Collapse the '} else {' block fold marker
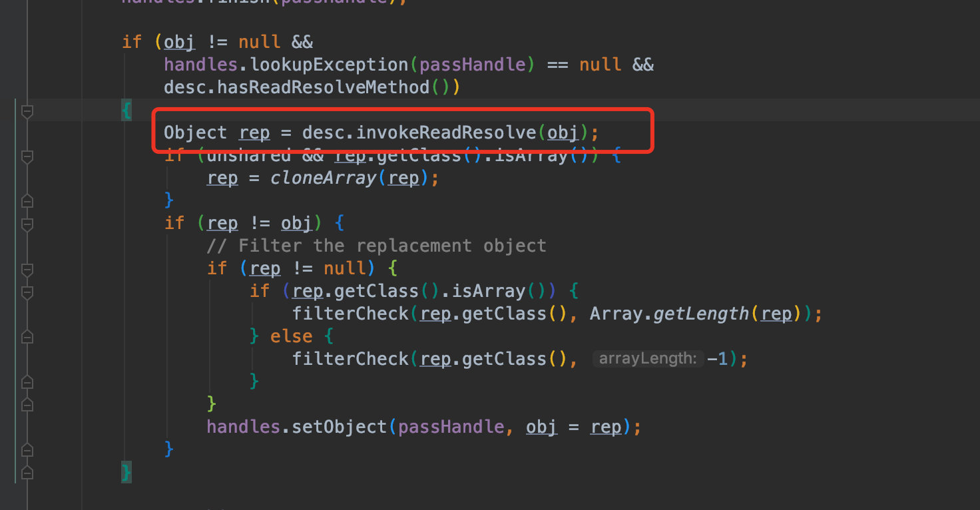Screen dimensions: 980x510 [x=27, y=337]
